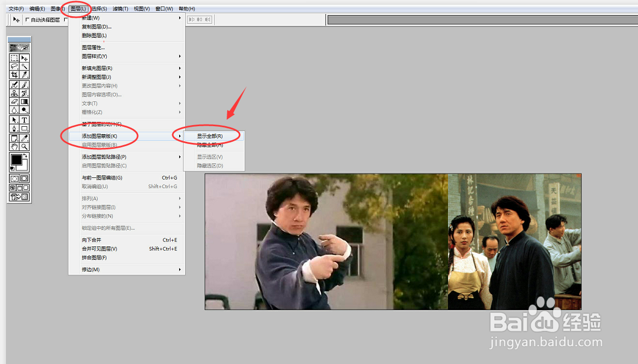Expand the 添加图层剪贴路径(P) submenu arrow
Screen dimensions: 638x364
[180, 156]
